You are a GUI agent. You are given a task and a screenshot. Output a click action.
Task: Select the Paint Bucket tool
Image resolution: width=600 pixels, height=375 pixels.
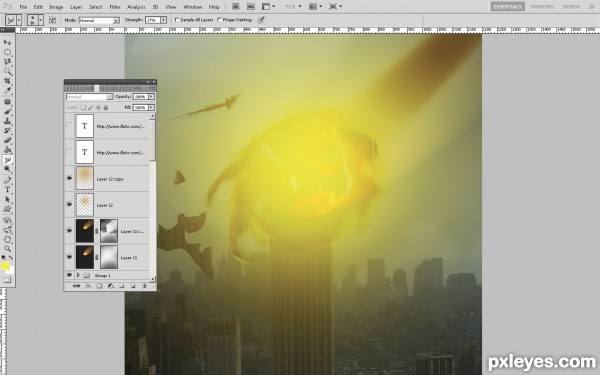click(x=7, y=150)
